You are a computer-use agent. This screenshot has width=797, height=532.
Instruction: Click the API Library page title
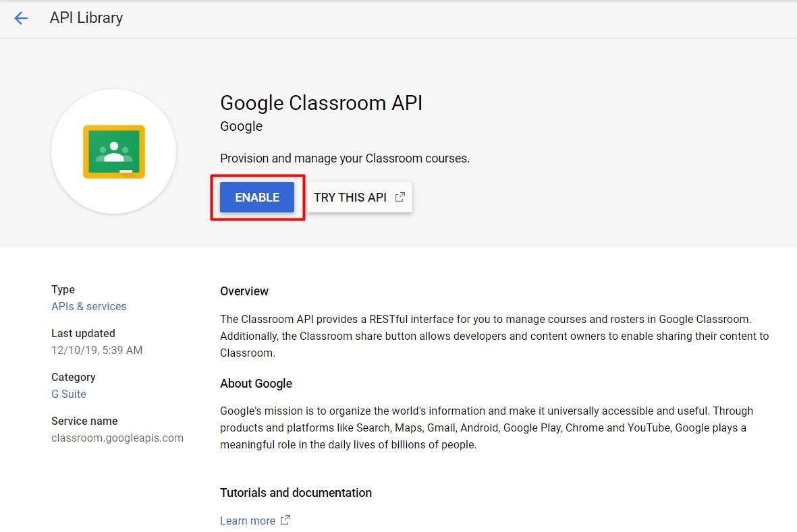86,18
